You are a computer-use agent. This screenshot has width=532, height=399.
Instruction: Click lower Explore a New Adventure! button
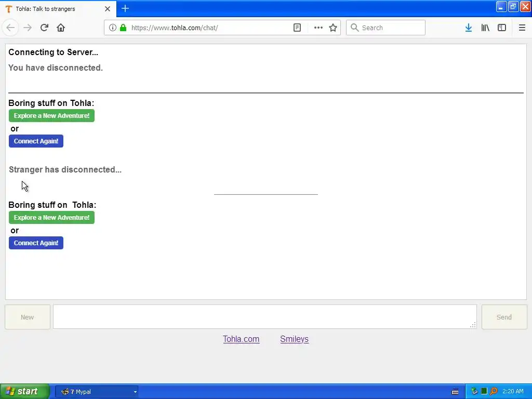pyautogui.click(x=51, y=218)
